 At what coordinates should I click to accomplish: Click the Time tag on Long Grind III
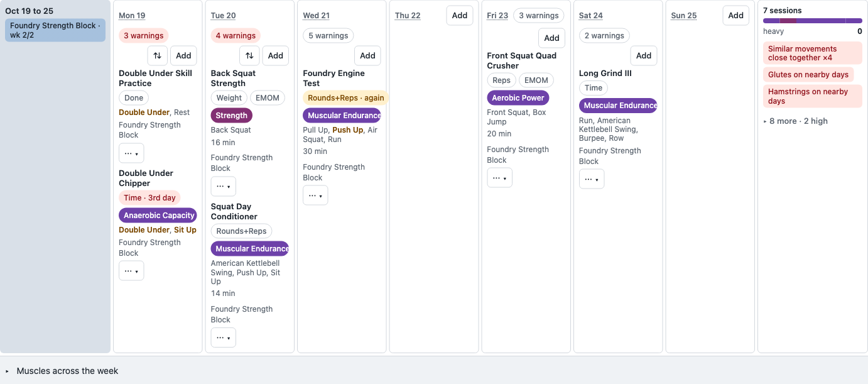(x=594, y=88)
